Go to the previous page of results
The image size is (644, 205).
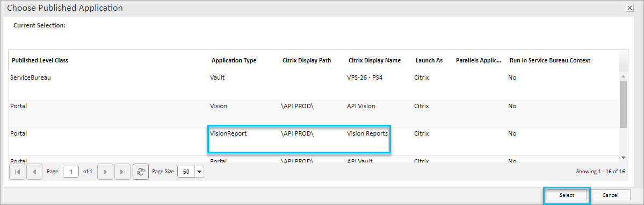pos(34,172)
